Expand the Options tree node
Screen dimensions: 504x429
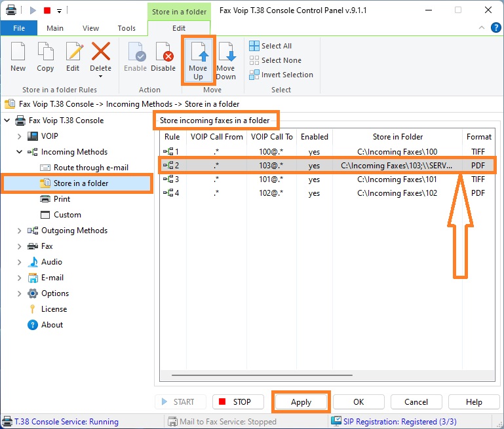tap(19, 293)
